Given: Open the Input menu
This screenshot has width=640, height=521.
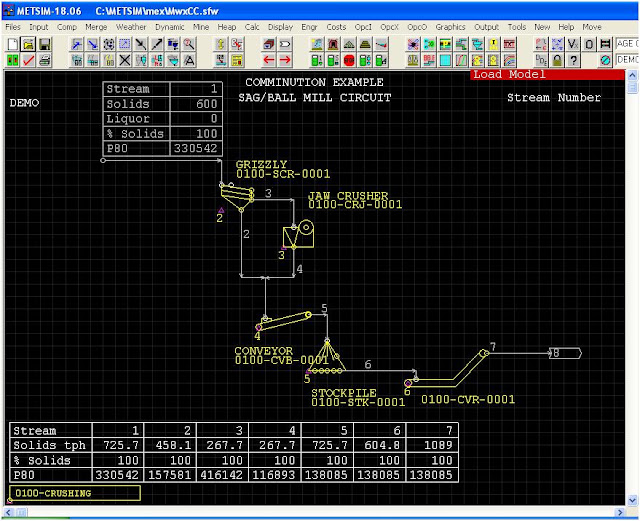Looking at the screenshot, I should point(39,27).
